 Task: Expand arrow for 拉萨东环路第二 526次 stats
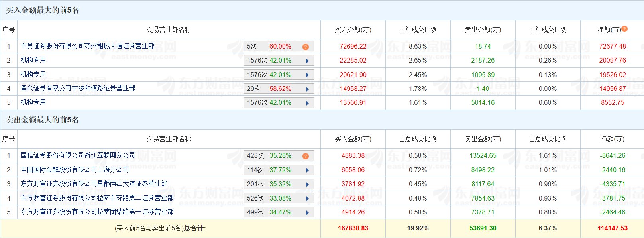tap(307, 199)
